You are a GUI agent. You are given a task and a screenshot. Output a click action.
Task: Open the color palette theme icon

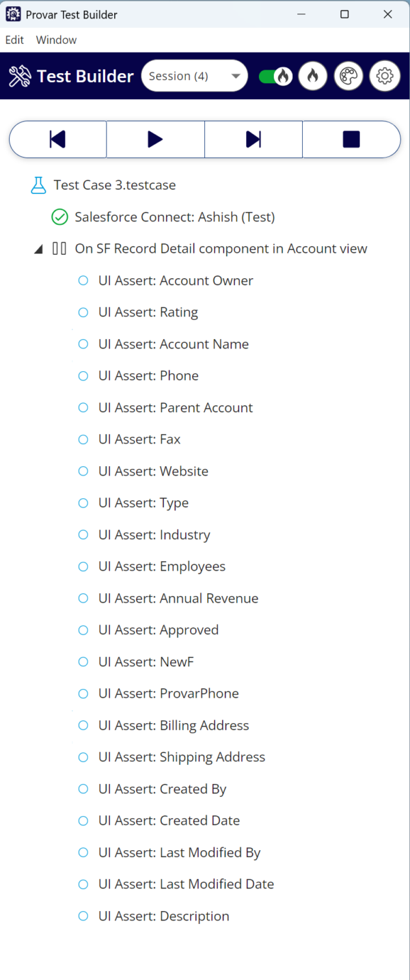(x=349, y=77)
